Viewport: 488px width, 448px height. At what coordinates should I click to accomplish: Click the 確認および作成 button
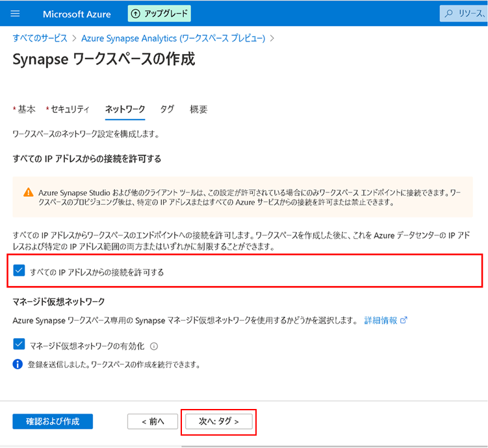click(x=53, y=421)
